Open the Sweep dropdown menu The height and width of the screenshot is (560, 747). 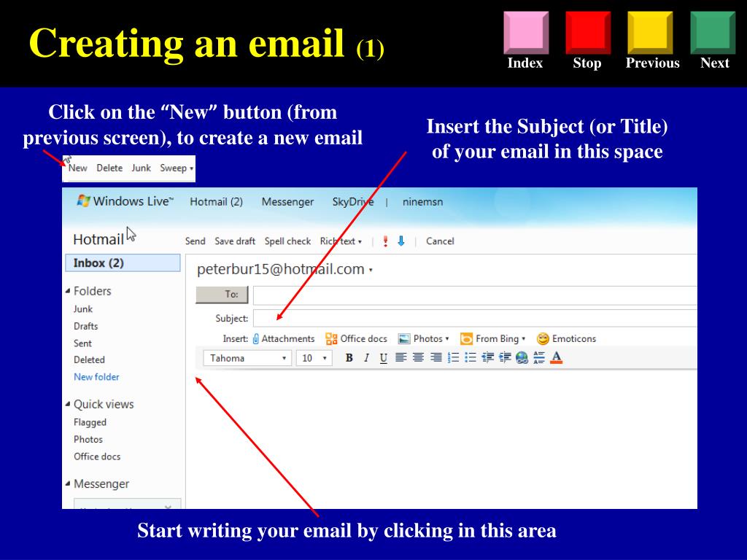coord(177,168)
